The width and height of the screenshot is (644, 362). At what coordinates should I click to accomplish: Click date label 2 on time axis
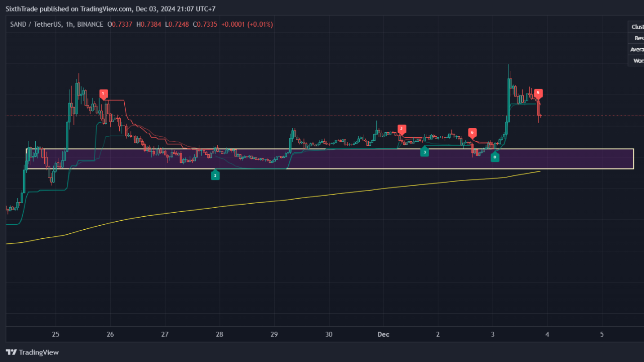[438, 334]
